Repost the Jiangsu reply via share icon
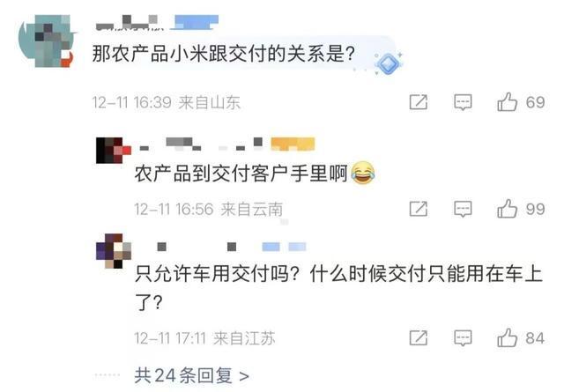This screenshot has width=564, height=392. [x=419, y=337]
